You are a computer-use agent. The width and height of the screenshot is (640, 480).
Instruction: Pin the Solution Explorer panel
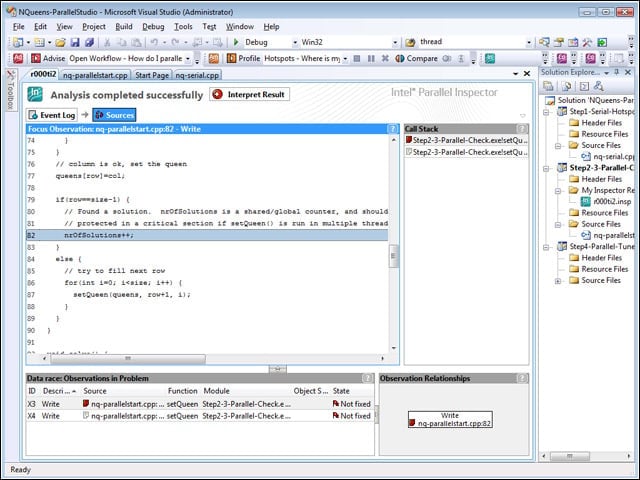coord(617,72)
